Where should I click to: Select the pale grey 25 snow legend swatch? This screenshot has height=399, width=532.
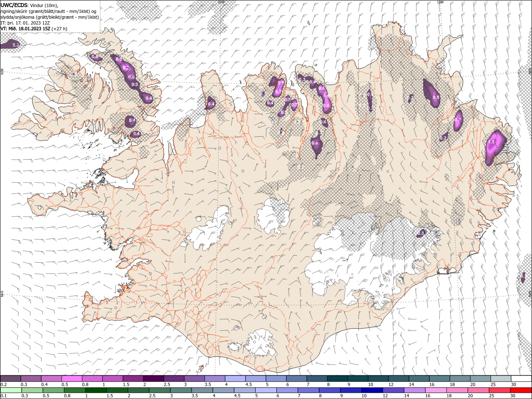pos(501,379)
